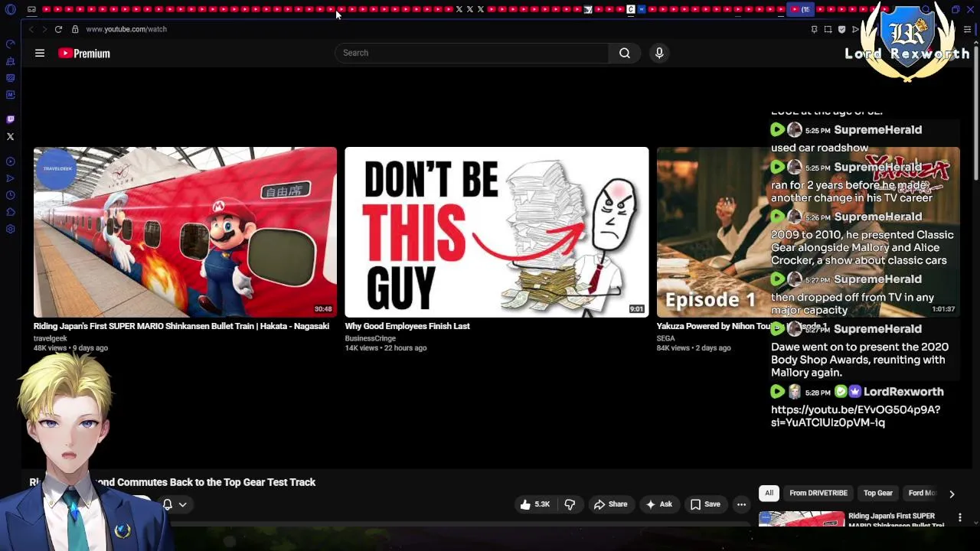Open the YouTube hamburger guide menu
The width and height of the screenshot is (980, 551).
(x=40, y=53)
